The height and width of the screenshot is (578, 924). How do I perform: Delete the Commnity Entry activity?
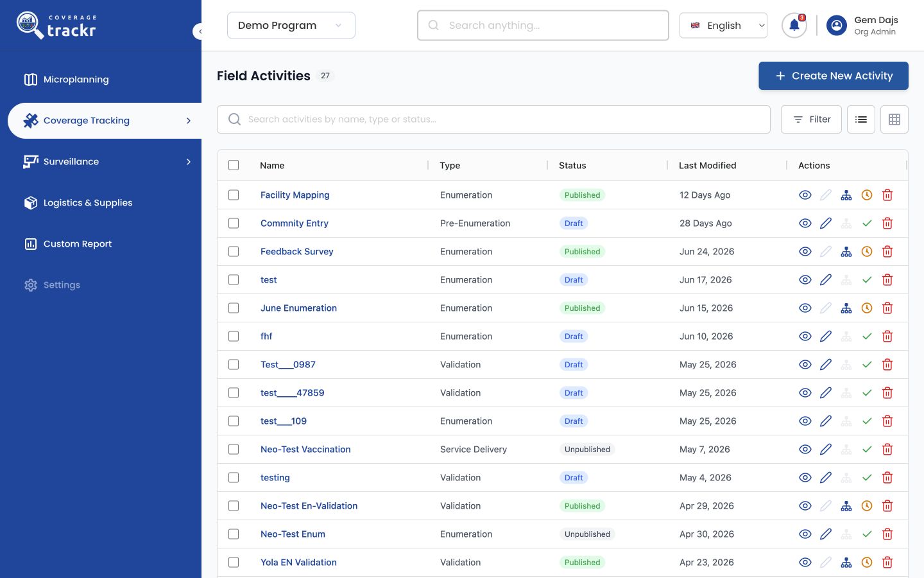click(x=887, y=223)
